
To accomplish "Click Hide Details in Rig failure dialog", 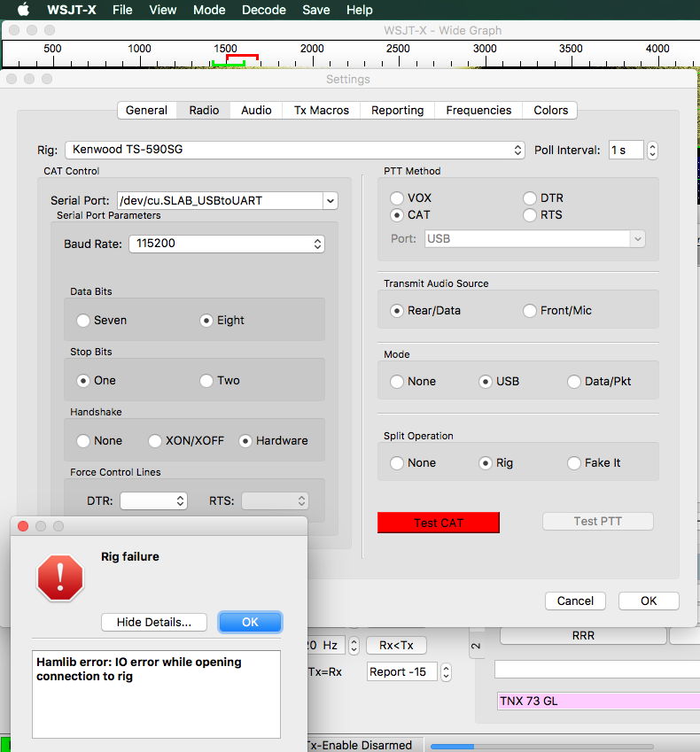I will click(154, 623).
